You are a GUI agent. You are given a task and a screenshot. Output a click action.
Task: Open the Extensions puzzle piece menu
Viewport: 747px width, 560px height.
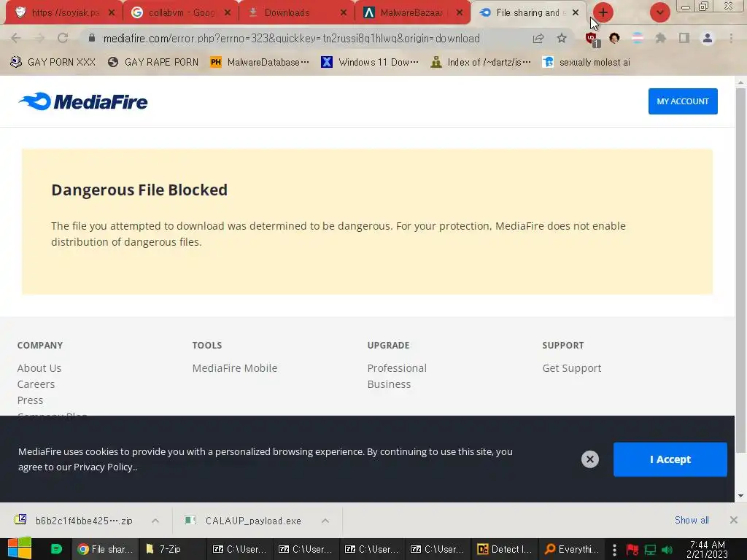660,38
